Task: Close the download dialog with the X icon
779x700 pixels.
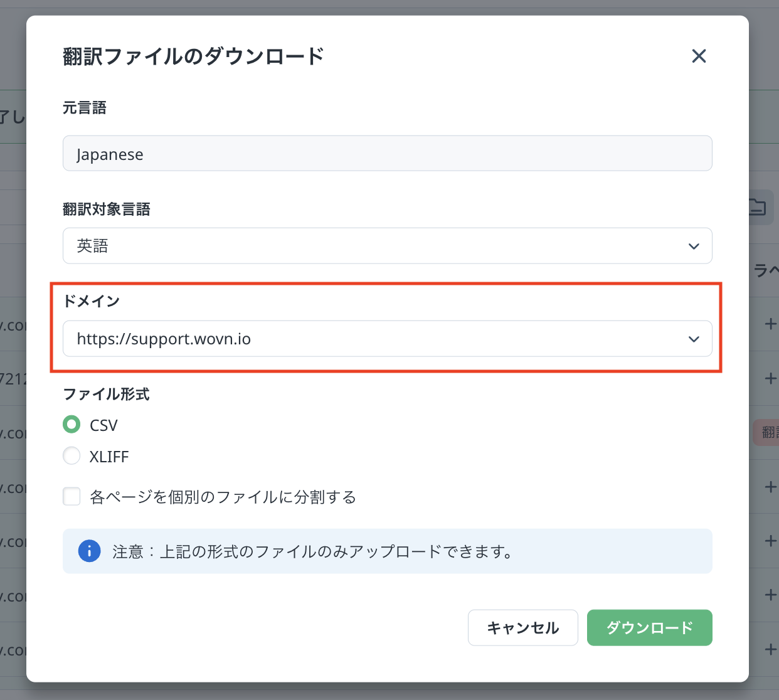Action: click(699, 56)
